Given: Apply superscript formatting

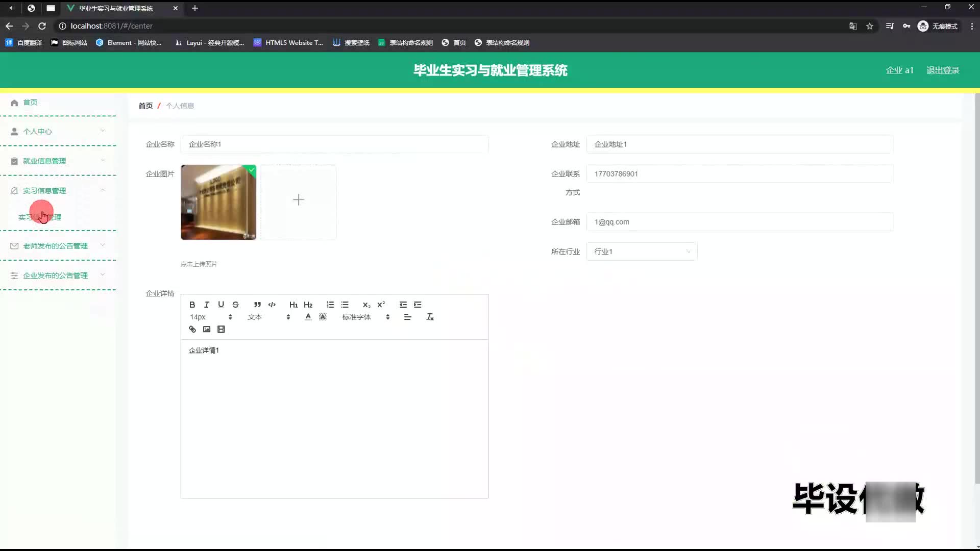Looking at the screenshot, I should point(381,305).
